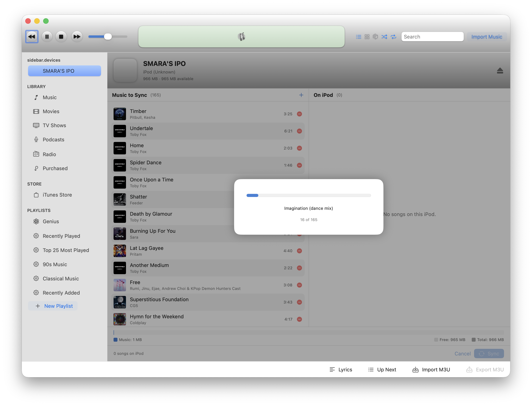Eject the iPod with the eject icon
This screenshot has width=532, height=406.
pyautogui.click(x=500, y=71)
